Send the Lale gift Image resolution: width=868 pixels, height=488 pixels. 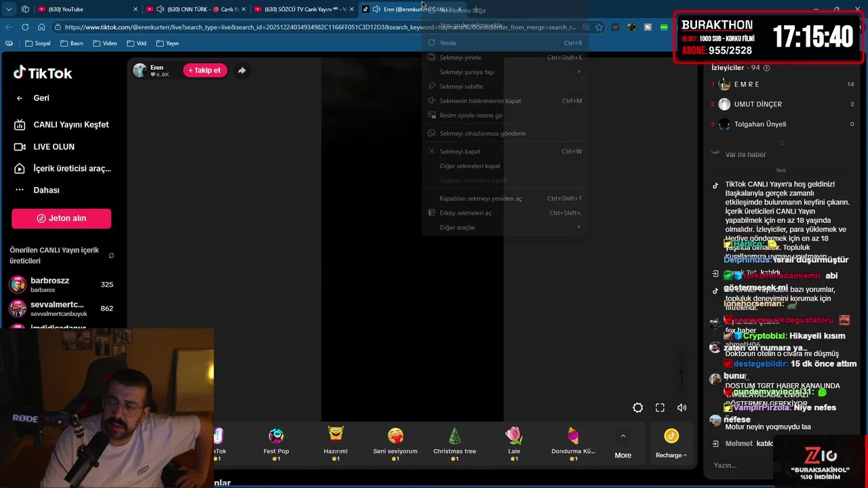click(514, 444)
